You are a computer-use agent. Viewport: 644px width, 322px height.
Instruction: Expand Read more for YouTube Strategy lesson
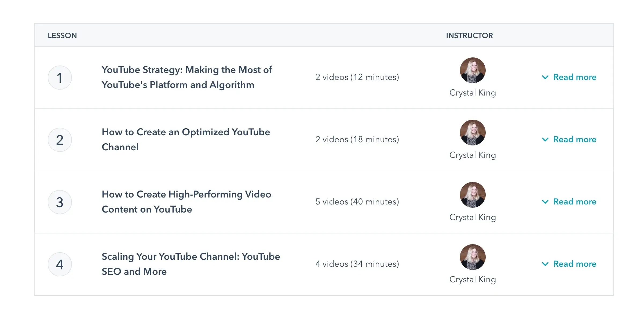click(x=569, y=77)
